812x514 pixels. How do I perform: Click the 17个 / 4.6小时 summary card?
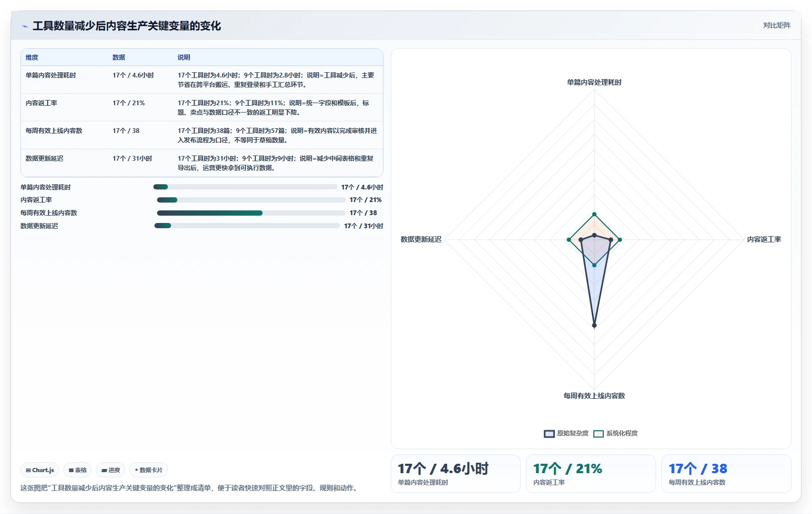click(456, 474)
